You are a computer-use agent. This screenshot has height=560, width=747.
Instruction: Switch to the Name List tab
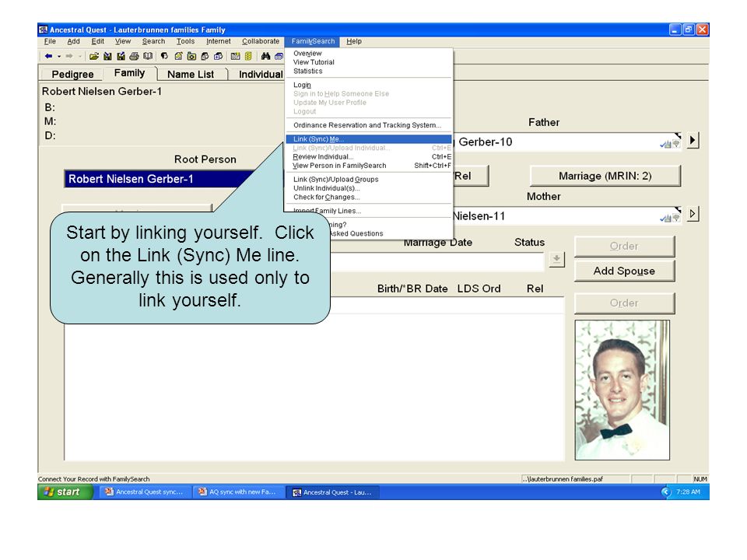coord(191,75)
